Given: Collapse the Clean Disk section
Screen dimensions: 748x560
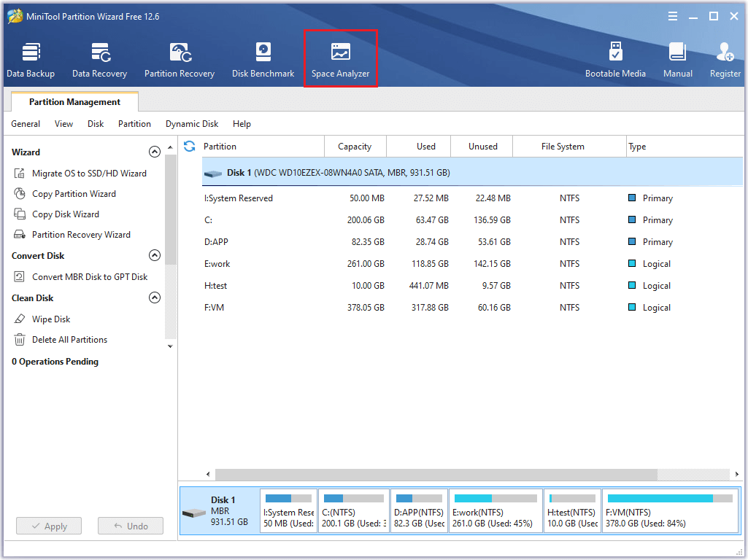Looking at the screenshot, I should pyautogui.click(x=155, y=297).
